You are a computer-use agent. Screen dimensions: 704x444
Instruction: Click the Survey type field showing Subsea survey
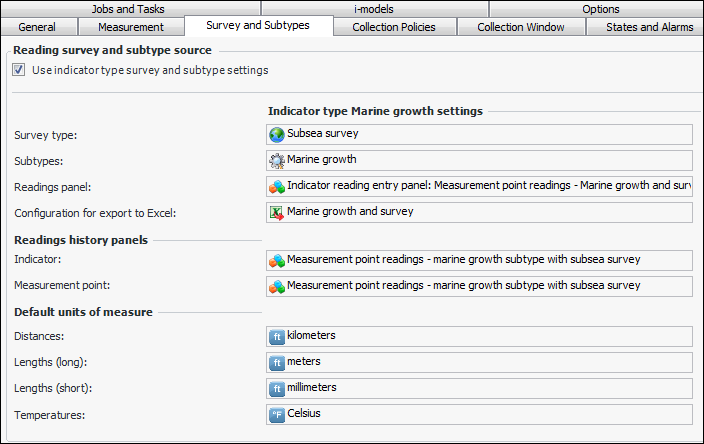(480, 134)
